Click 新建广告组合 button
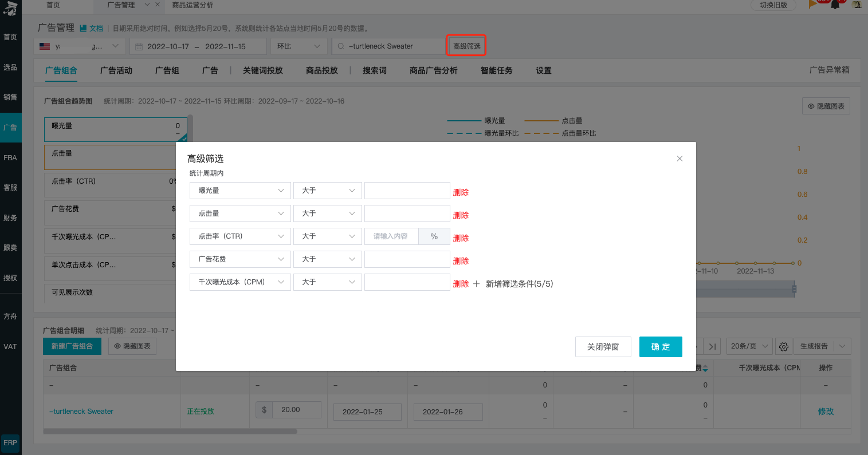The height and width of the screenshot is (455, 868). 72,346
